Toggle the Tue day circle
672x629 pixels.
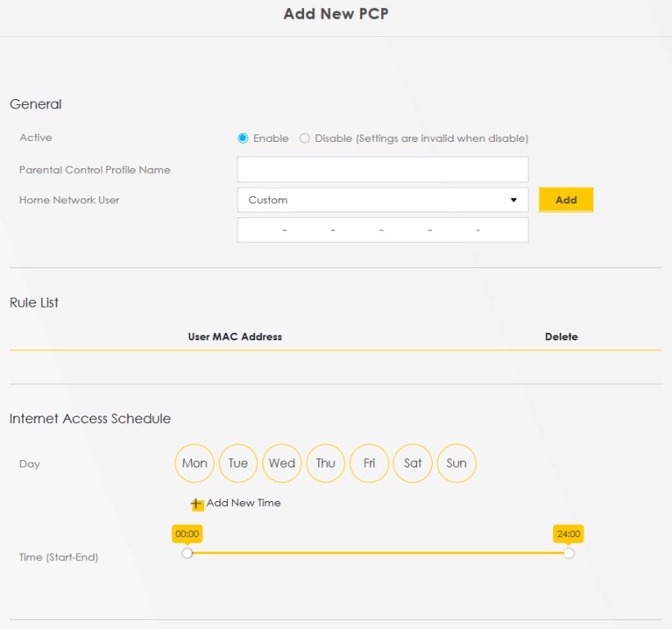[238, 463]
